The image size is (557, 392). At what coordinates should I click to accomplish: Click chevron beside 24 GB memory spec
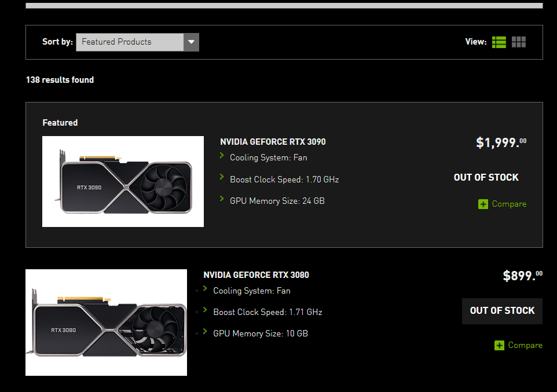[x=222, y=198]
